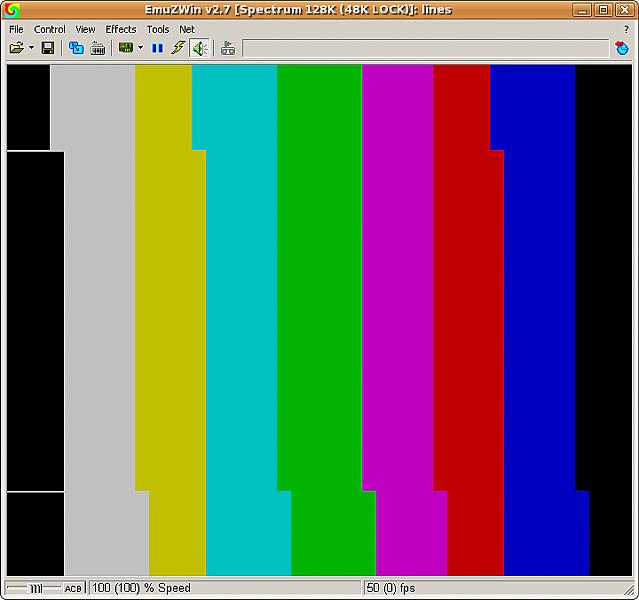Open the File menu
The image size is (639, 600).
(x=16, y=29)
